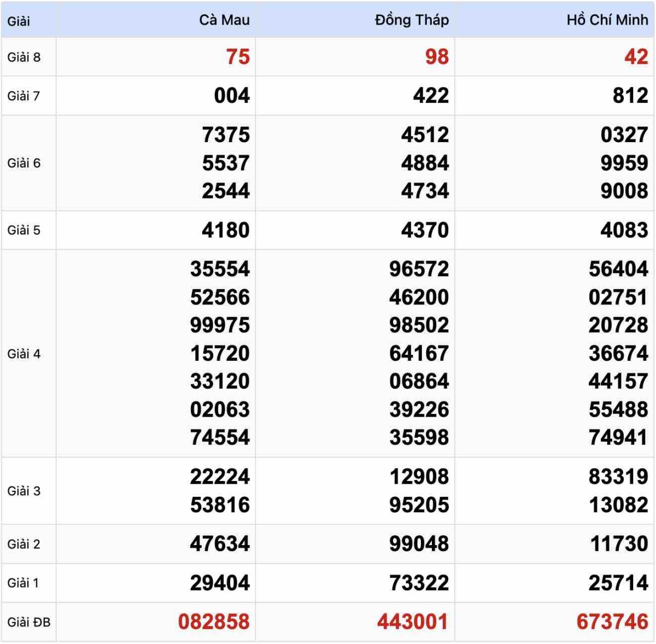Click the Giải 5 value 4180

(226, 230)
